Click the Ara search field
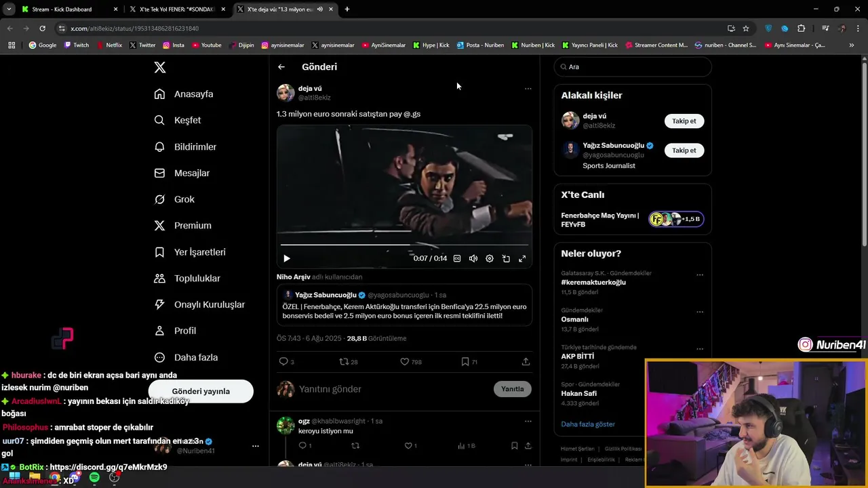 pyautogui.click(x=633, y=67)
